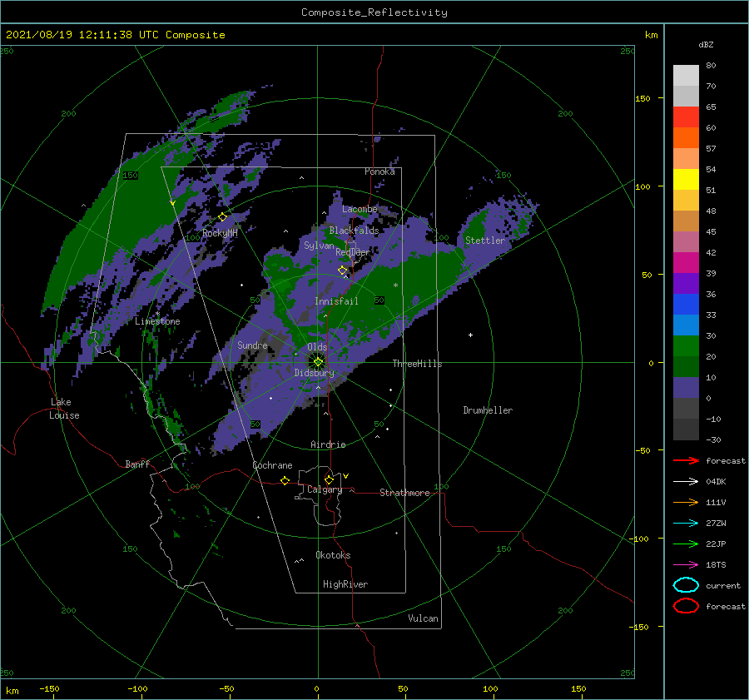Select the white 04DK arrow symbol
Image resolution: width=749 pixels, height=700 pixels.
(686, 482)
